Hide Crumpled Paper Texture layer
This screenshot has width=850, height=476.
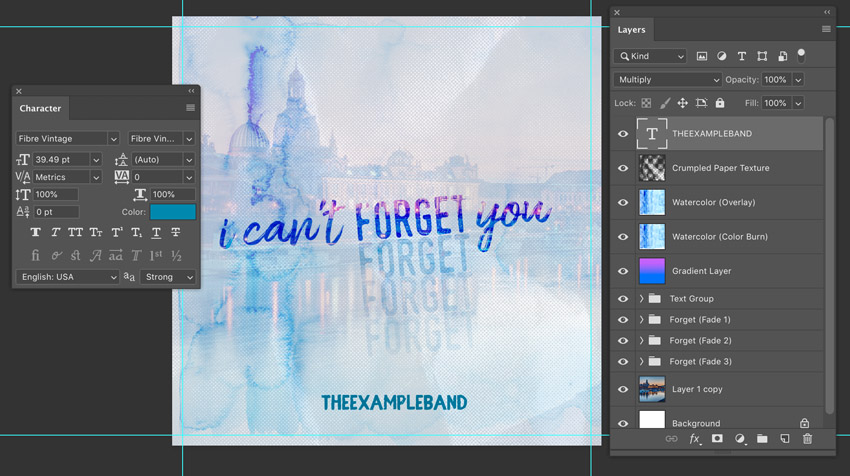pos(623,168)
